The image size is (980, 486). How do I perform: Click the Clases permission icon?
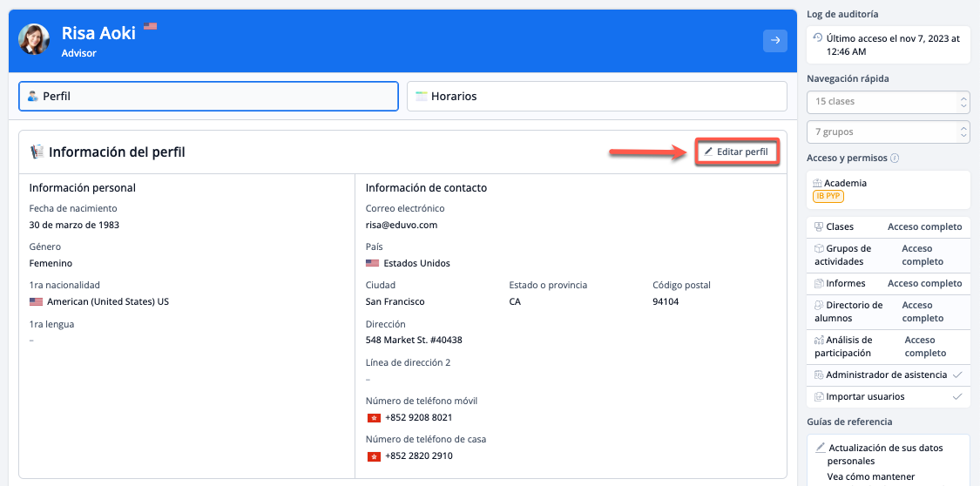pyautogui.click(x=819, y=226)
